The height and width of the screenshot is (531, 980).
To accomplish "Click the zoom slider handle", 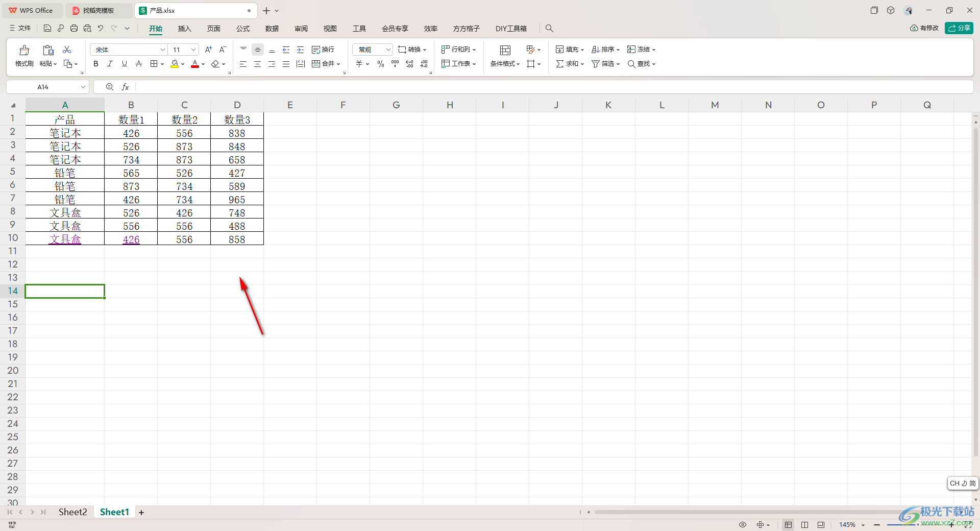I will coord(918,525).
